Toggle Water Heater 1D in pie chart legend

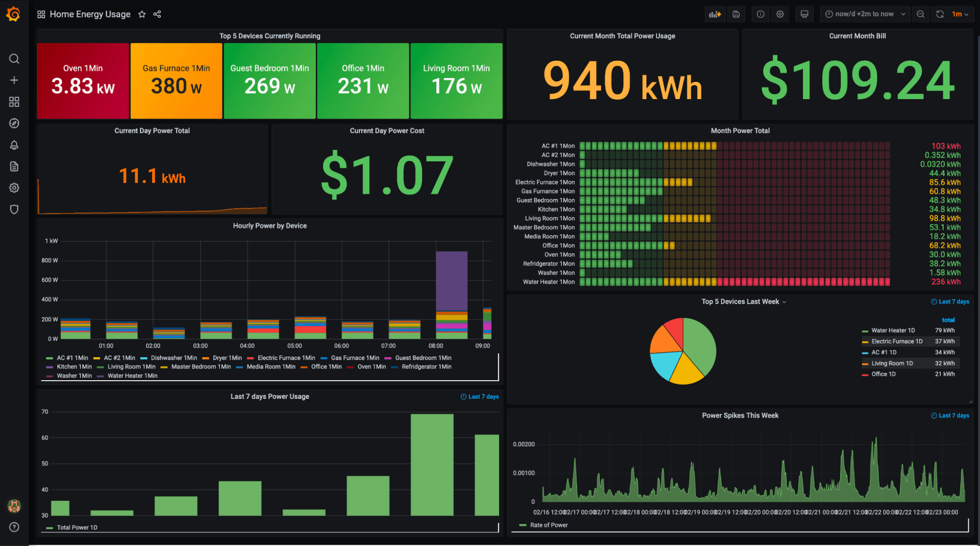tap(892, 330)
